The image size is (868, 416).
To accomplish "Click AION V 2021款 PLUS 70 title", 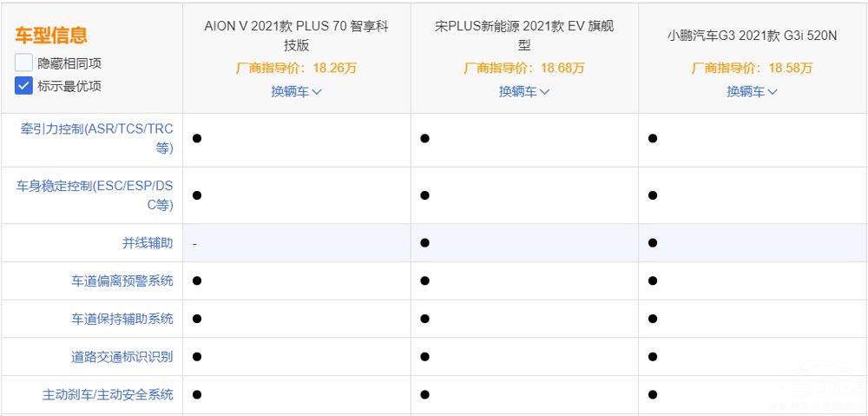I will [296, 36].
